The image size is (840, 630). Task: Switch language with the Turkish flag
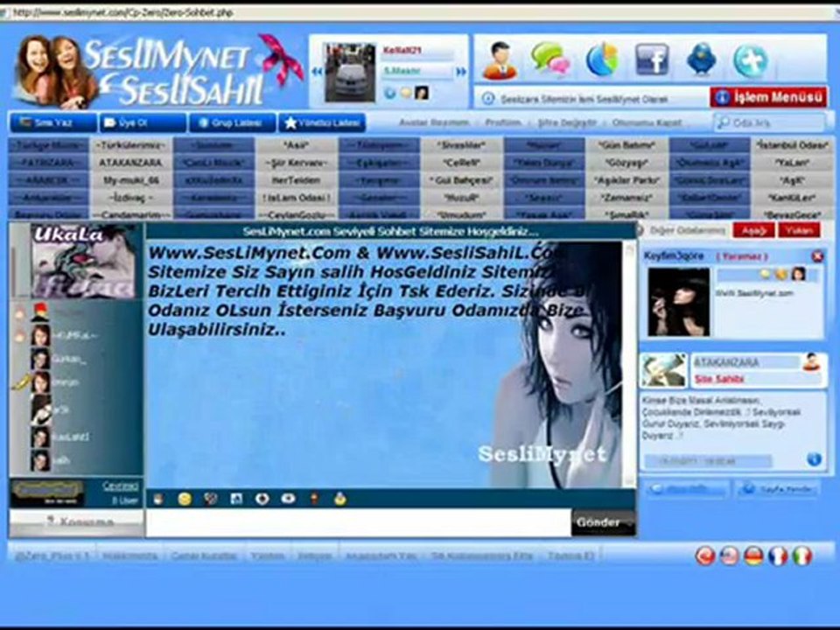pos(705,556)
